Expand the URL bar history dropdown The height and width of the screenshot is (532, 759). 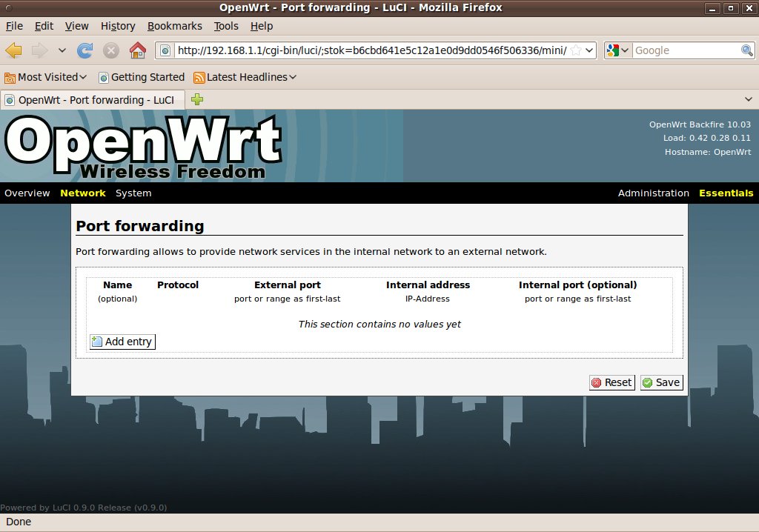click(590, 50)
